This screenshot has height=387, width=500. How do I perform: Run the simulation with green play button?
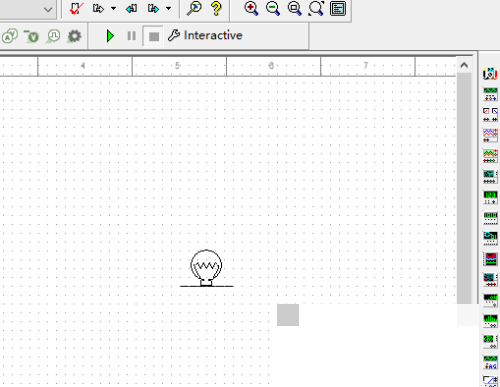pyautogui.click(x=110, y=36)
